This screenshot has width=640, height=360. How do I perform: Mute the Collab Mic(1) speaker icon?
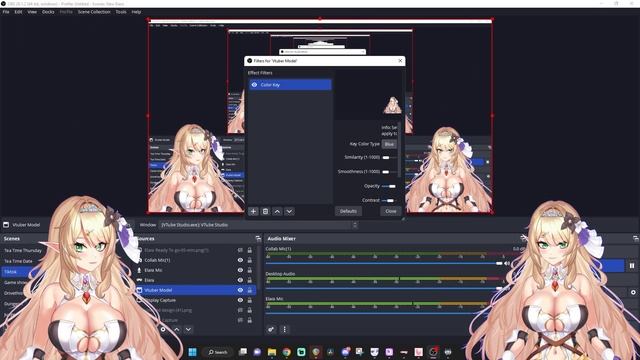pyautogui.click(x=507, y=264)
